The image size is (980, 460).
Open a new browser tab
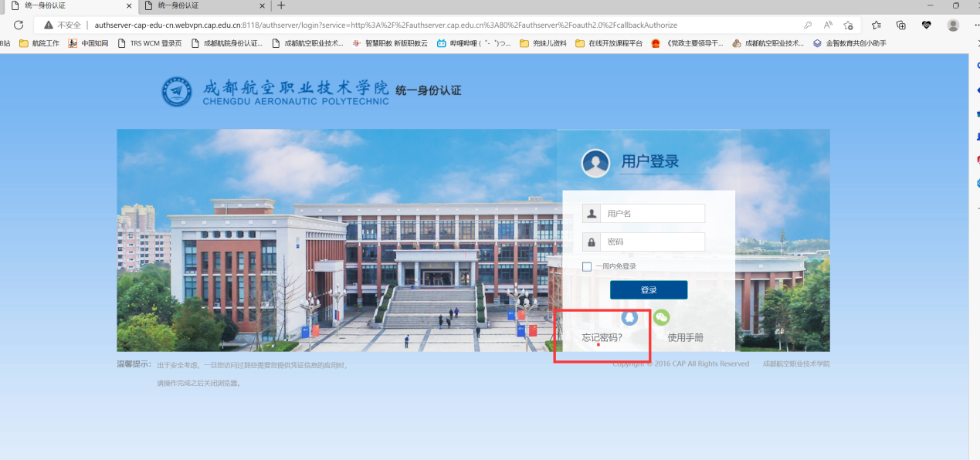coord(281,5)
